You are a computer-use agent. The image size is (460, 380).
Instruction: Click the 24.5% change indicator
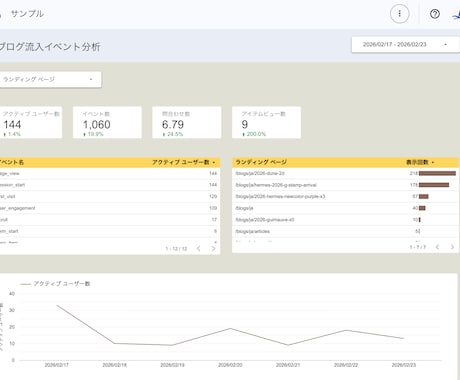[x=173, y=134]
